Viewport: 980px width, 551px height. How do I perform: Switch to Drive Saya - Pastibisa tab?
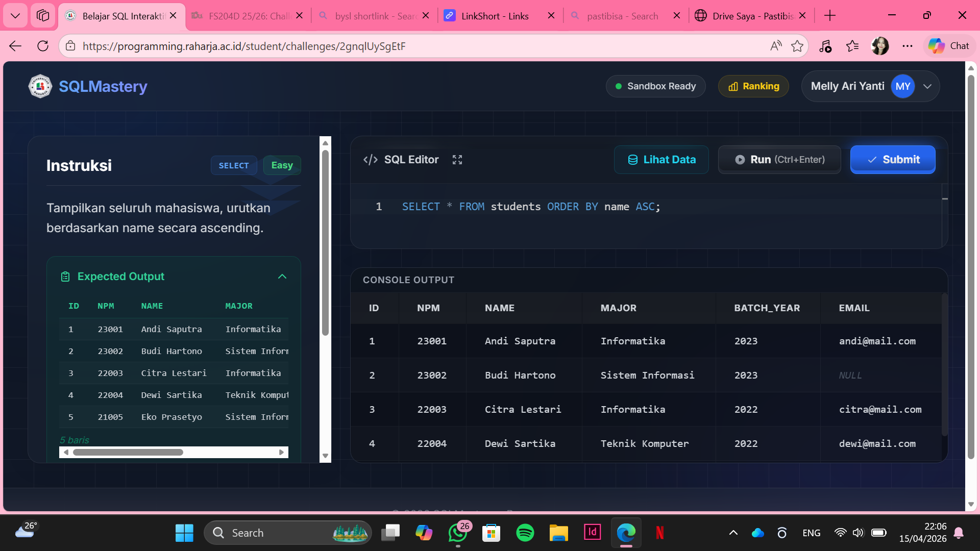pyautogui.click(x=751, y=16)
